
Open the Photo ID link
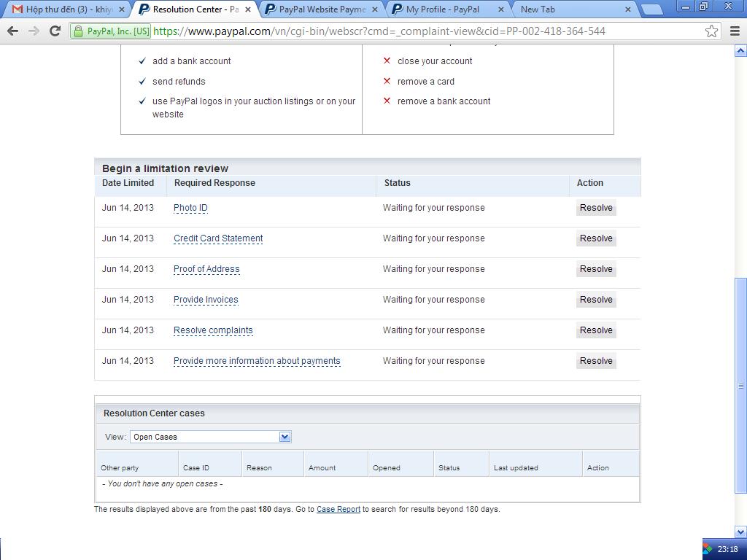pos(190,208)
